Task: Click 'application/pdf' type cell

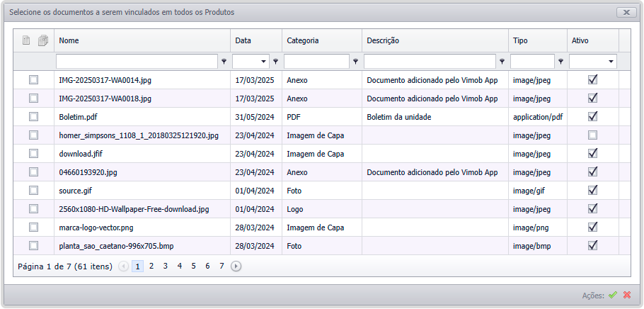Action: coord(538,117)
